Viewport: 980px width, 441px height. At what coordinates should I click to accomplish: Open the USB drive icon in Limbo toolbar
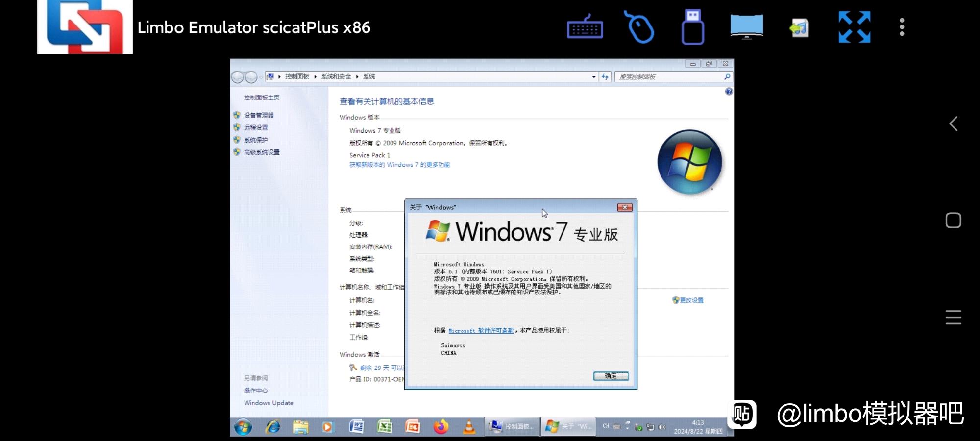[692, 27]
